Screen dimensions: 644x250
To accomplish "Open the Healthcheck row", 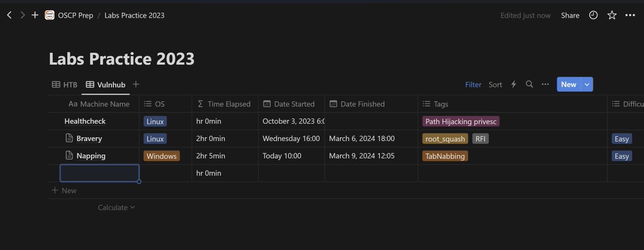I will click(85, 122).
